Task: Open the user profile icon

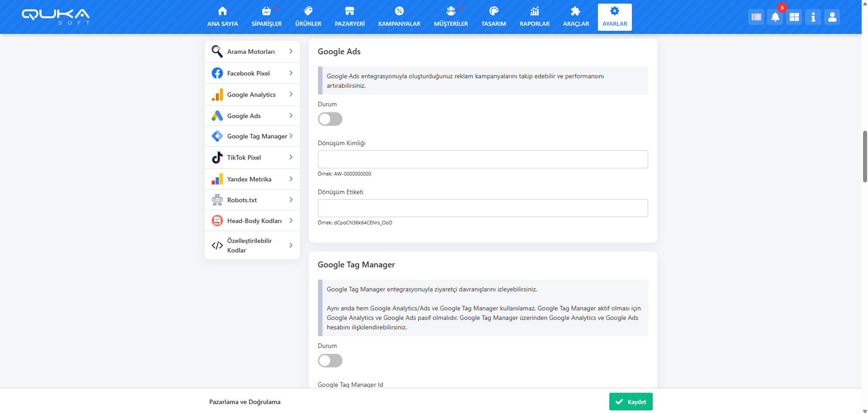Action: [832, 17]
